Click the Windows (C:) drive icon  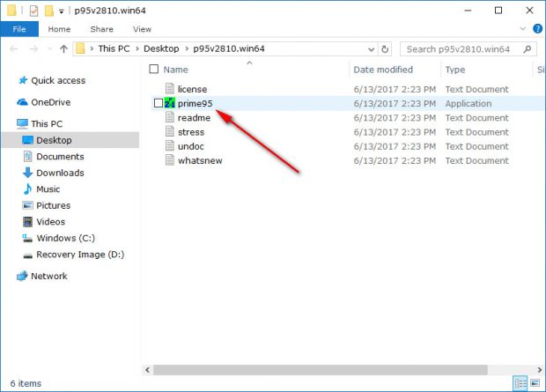point(27,239)
